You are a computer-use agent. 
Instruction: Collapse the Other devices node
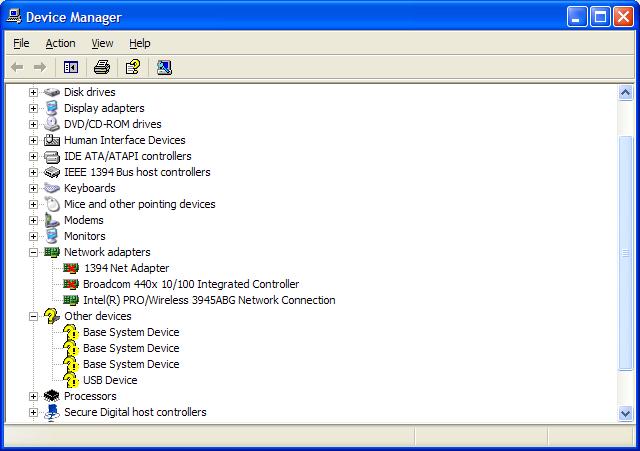click(x=33, y=316)
